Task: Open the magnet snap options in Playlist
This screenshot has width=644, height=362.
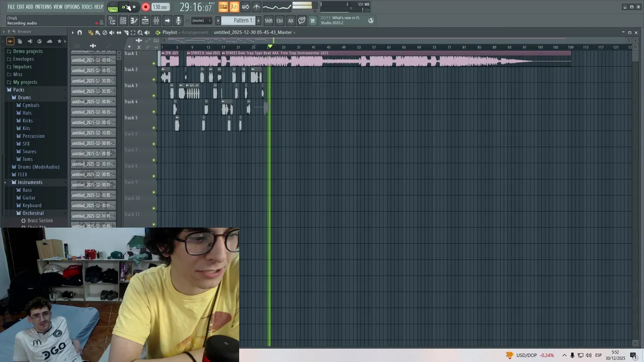Action: click(x=79, y=32)
